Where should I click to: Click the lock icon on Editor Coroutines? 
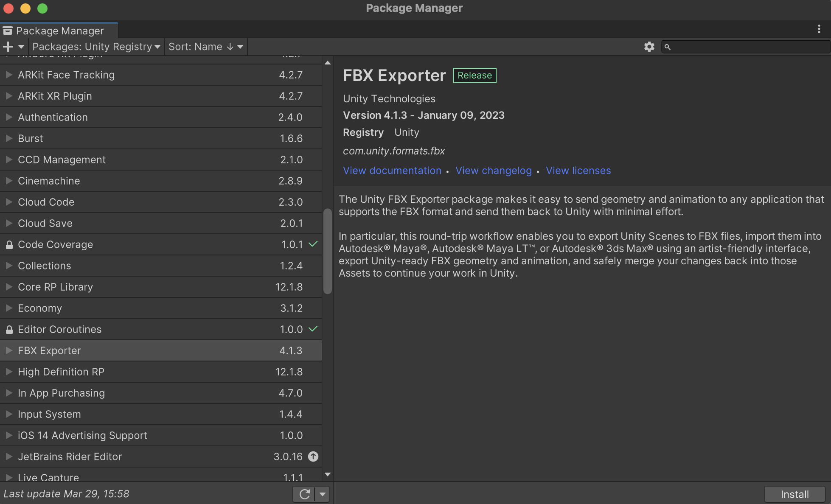pos(8,329)
